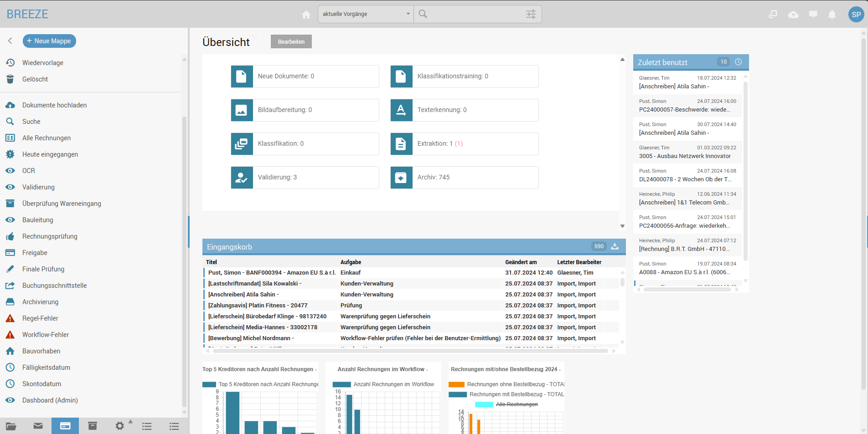Viewport: 868px width, 434px height.
Task: Switch to folder tab in bottom bar
Action: [x=11, y=426]
